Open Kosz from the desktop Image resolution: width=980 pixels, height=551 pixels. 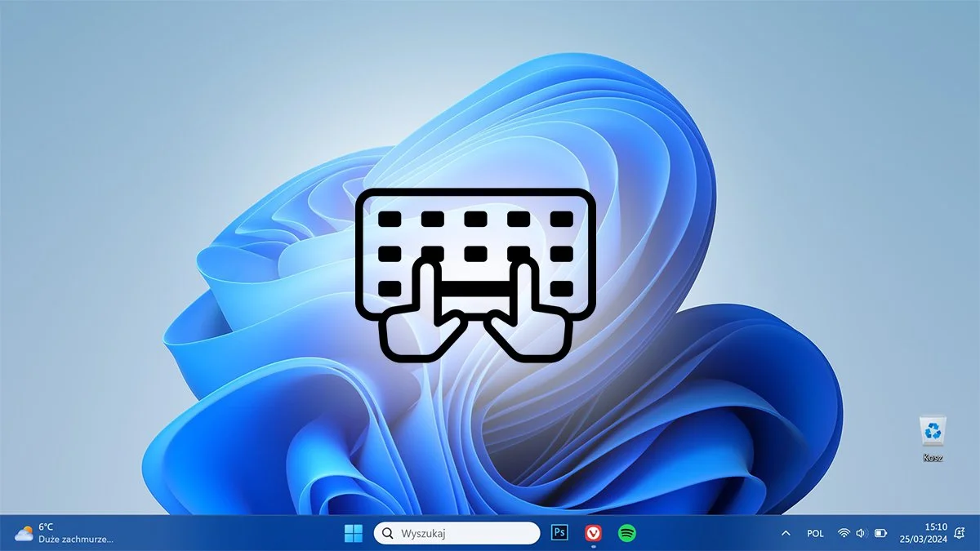pos(933,431)
